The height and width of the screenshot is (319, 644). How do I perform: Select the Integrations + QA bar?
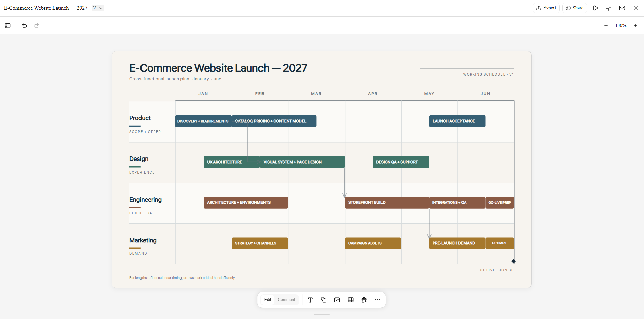457,203
